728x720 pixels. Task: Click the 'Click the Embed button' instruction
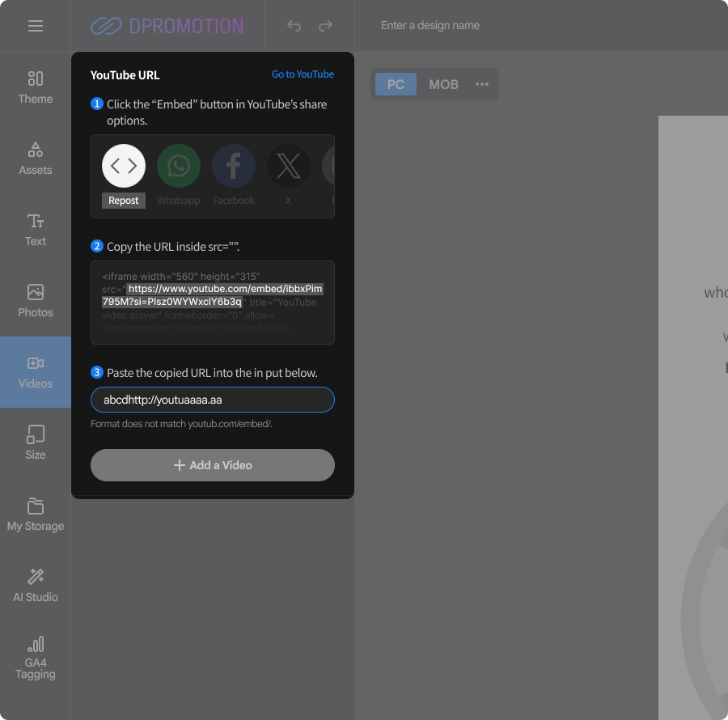tap(217, 112)
